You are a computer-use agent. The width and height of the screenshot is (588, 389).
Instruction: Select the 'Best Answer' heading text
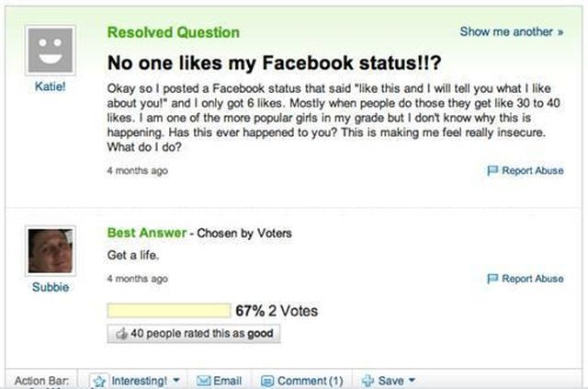(x=147, y=231)
